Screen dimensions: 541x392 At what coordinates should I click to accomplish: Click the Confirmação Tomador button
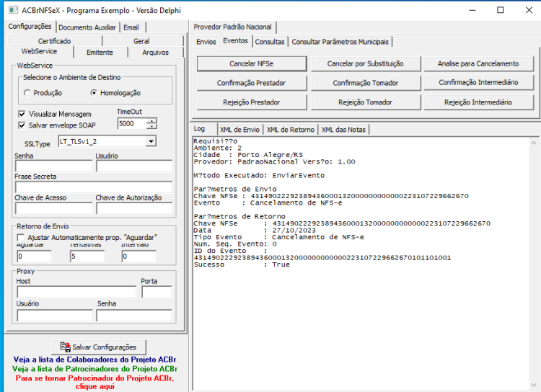366,83
